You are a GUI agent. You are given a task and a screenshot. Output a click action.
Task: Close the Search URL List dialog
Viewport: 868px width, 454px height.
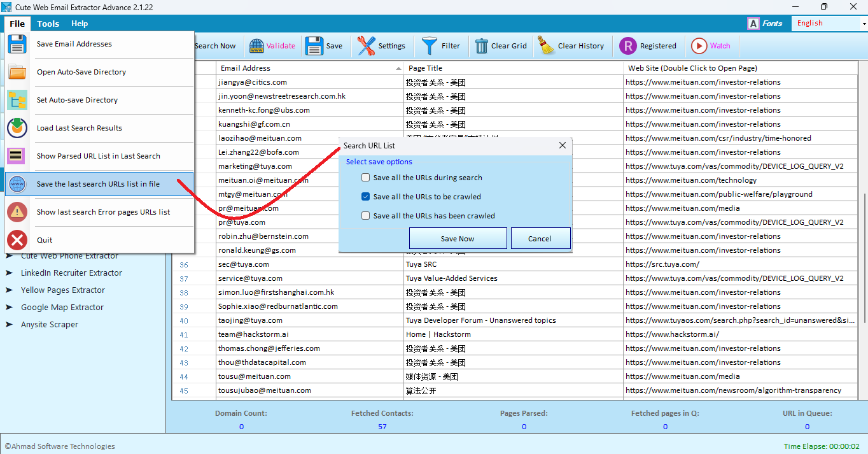563,145
